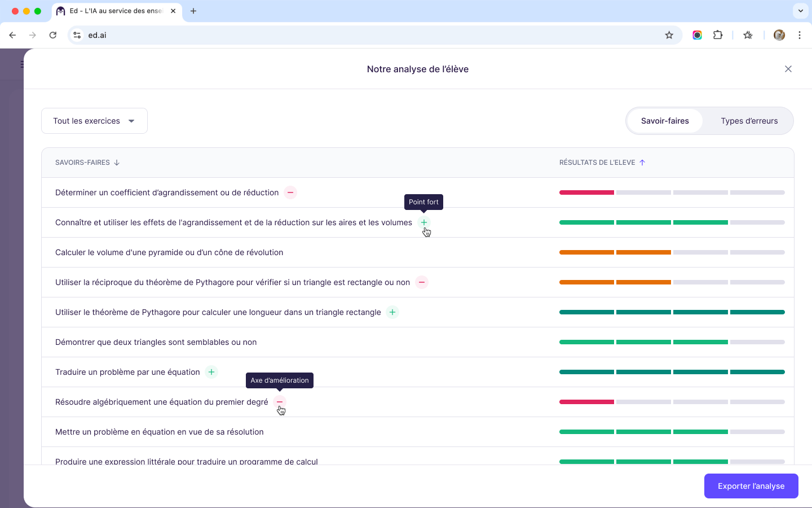Select plus icon beside "Utiliser le théorème de Pythagore"
The width and height of the screenshot is (812, 508).
tap(392, 312)
